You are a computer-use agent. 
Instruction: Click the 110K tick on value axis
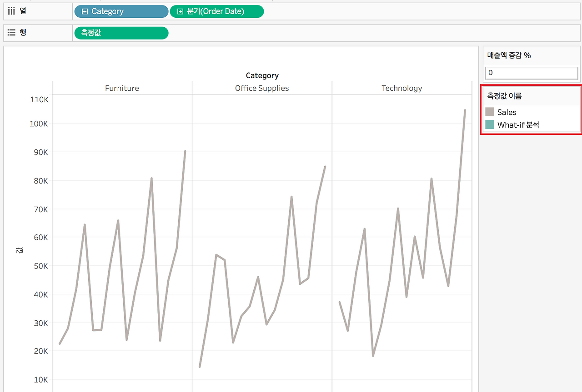(x=39, y=99)
